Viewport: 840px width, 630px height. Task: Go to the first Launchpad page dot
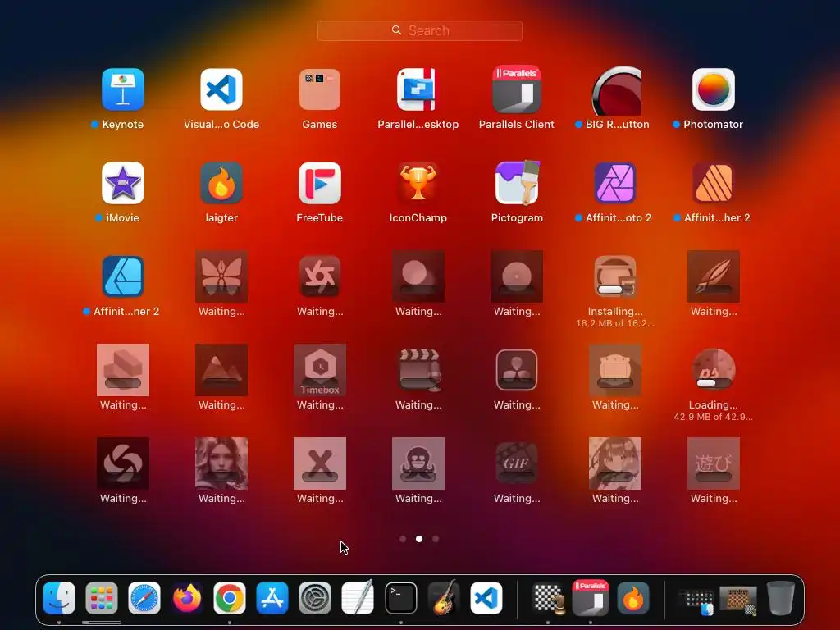403,539
